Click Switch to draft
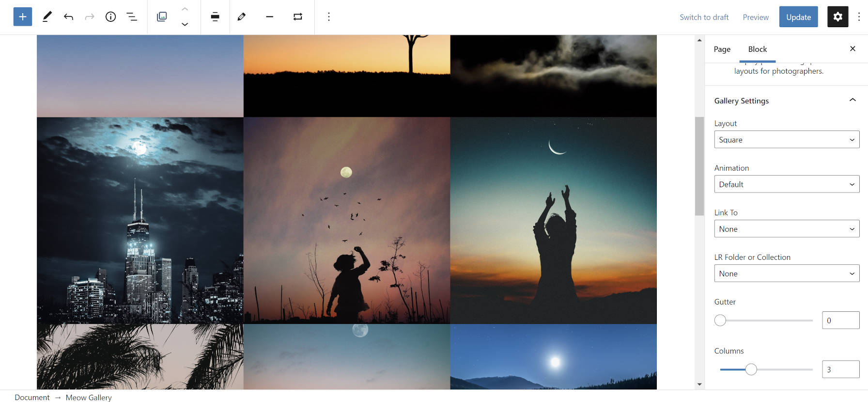868x402 pixels. coord(704,17)
